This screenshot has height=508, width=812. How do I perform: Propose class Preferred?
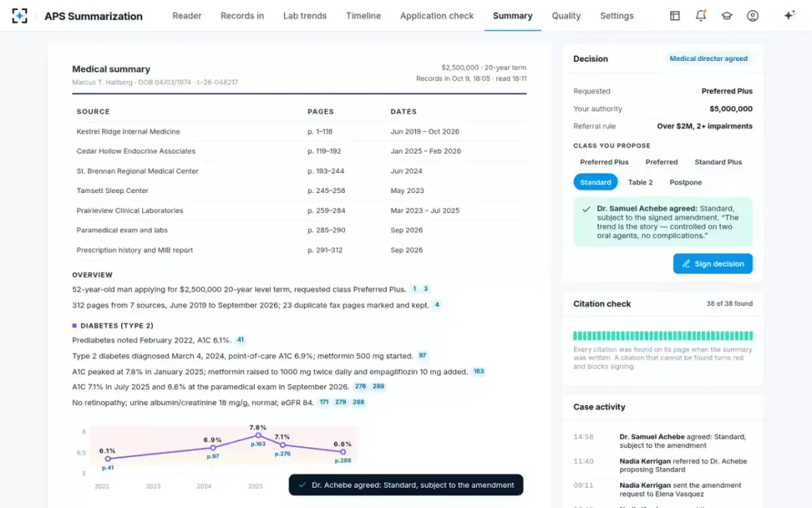[x=662, y=162]
